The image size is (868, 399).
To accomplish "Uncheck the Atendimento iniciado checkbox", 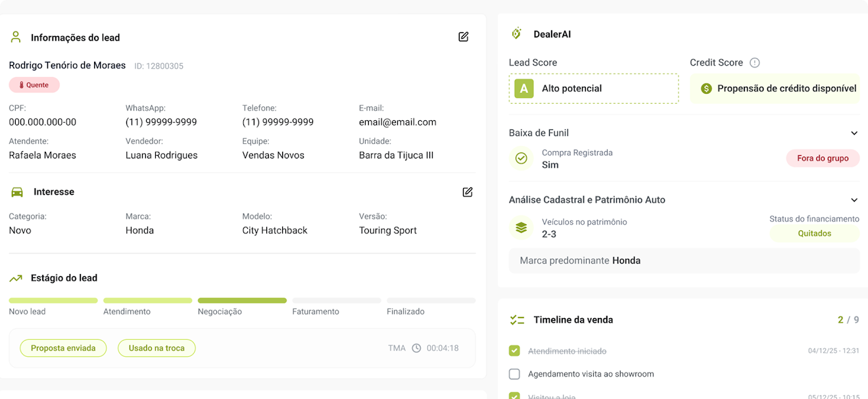I will [514, 351].
